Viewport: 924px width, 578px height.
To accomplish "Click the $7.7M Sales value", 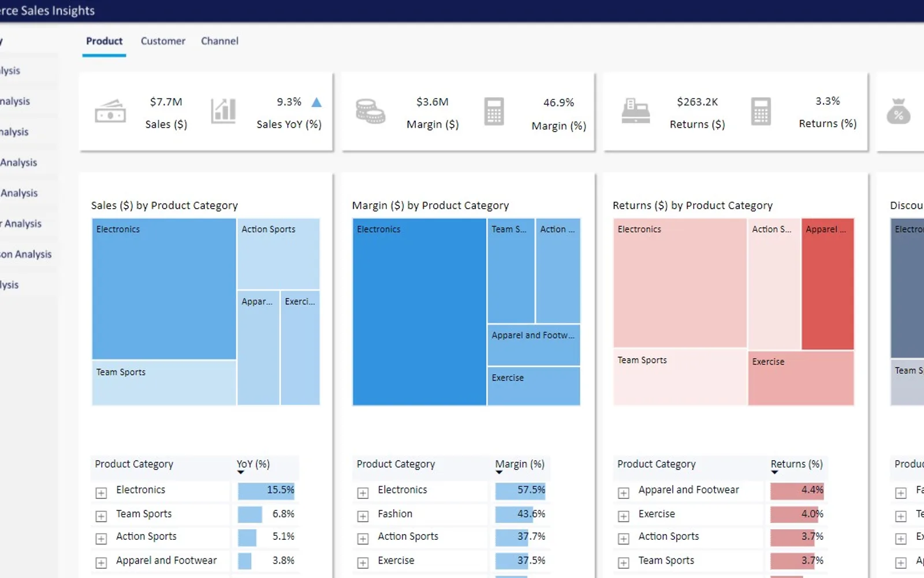I will tap(166, 102).
